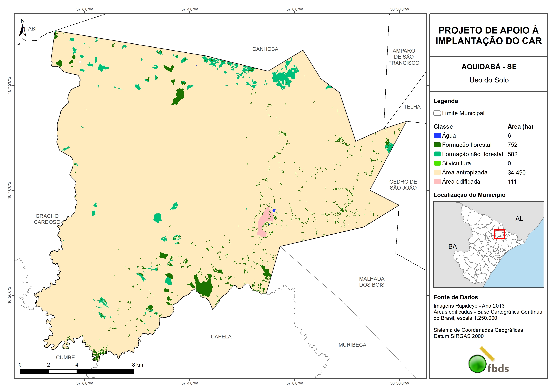
Task: Click the Formação florestal dark green swatch
Action: pyautogui.click(x=437, y=145)
